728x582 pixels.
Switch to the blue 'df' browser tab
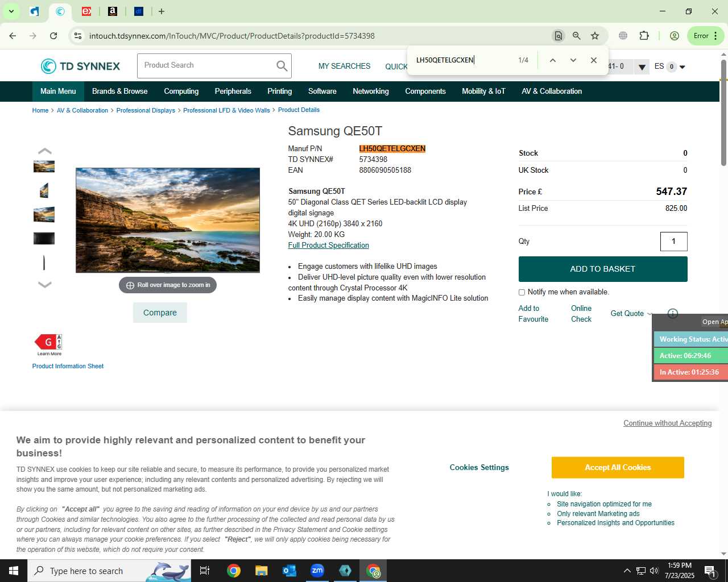[x=139, y=11]
